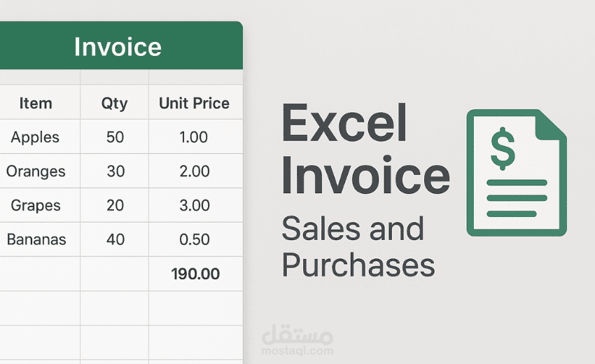Viewport: 595px width, 364px height.
Task: Click the Excel Invoice title text
Action: (366, 149)
